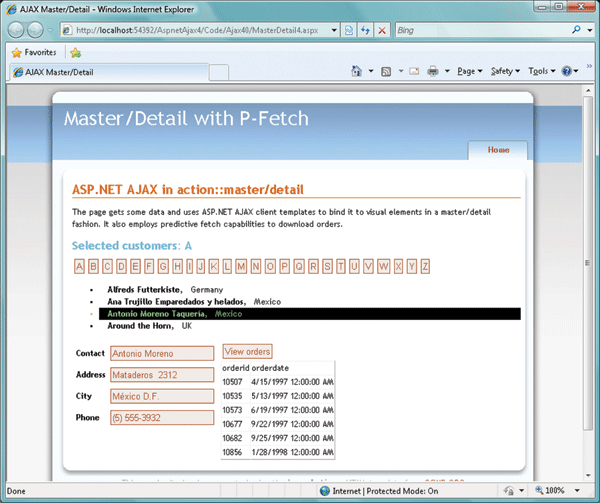This screenshot has height=503, width=600.
Task: Open the Favorites star button
Action: (34, 52)
